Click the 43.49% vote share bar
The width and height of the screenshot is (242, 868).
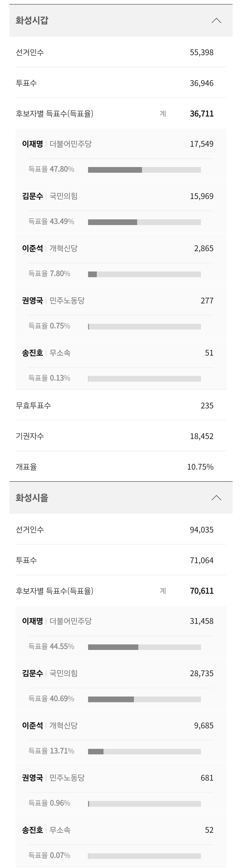[144, 222]
